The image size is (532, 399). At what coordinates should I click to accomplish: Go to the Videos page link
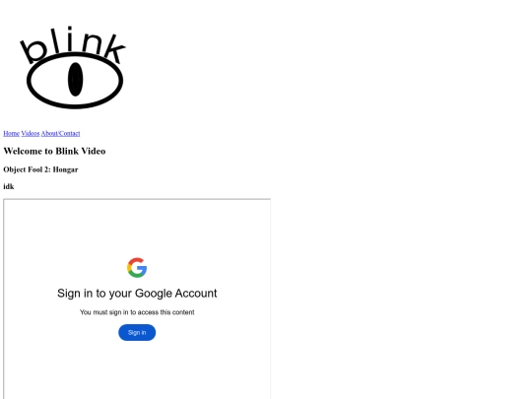[x=31, y=133]
